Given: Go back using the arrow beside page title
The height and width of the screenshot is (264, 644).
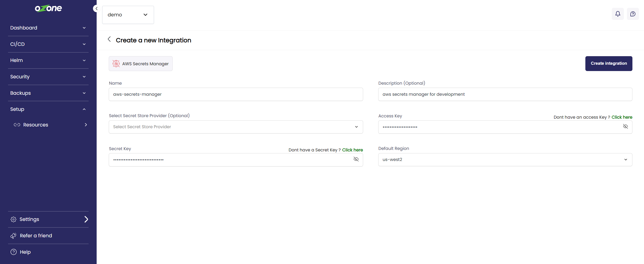Looking at the screenshot, I should [109, 39].
